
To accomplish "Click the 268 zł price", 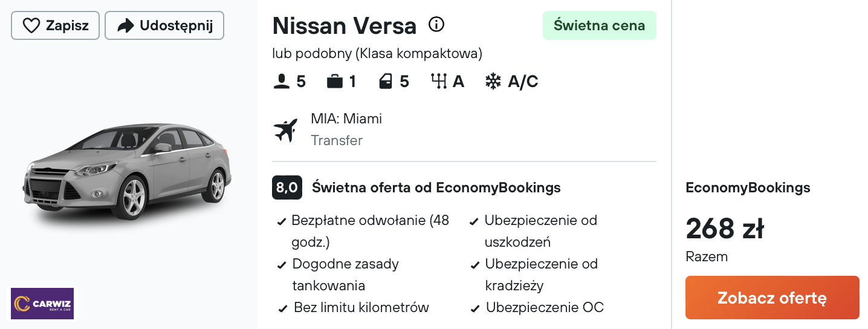I will [725, 229].
